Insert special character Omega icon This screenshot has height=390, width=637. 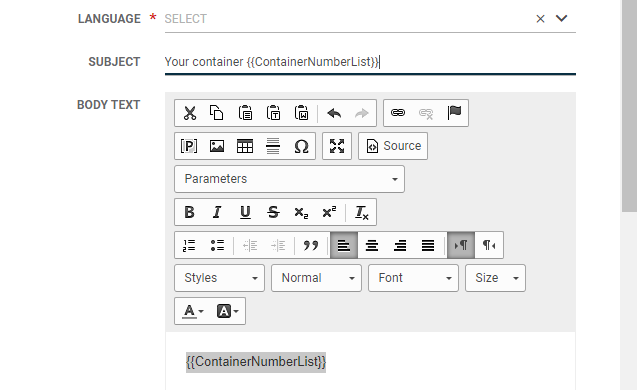point(301,146)
